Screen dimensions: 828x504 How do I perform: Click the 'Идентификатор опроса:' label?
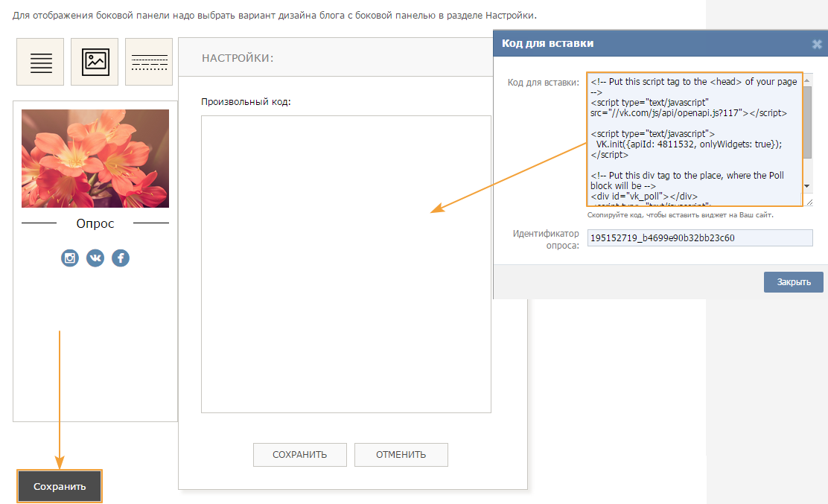546,240
